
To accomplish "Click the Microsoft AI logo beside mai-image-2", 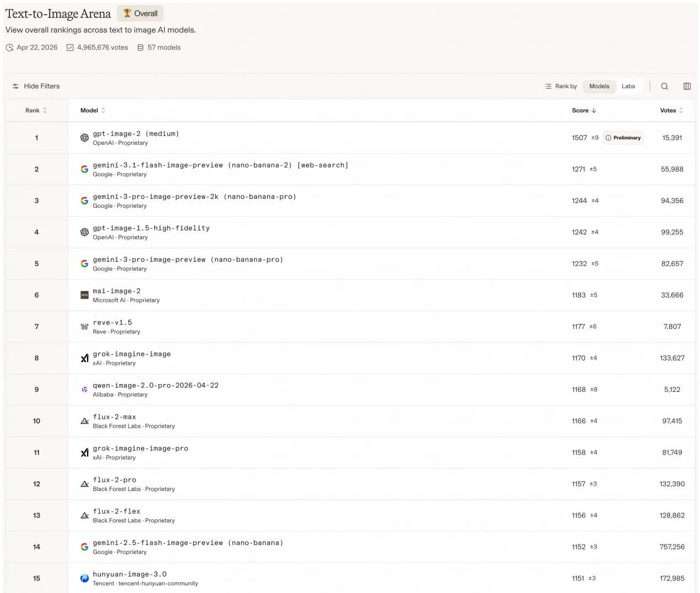I will click(84, 295).
